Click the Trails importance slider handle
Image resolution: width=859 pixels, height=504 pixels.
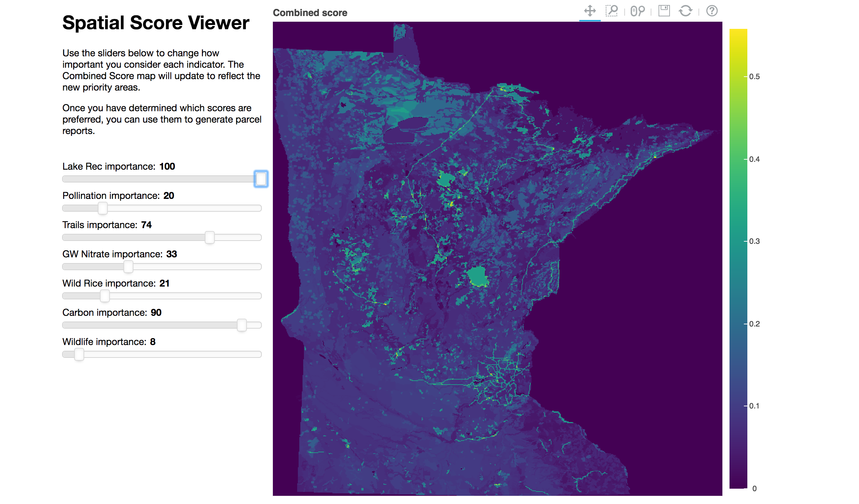(210, 237)
